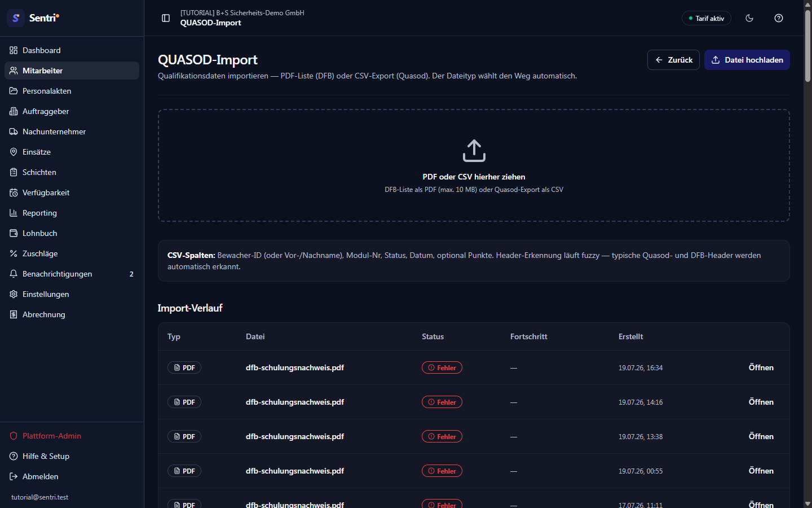Click the Zurück button
The width and height of the screenshot is (812, 508).
[x=673, y=60]
